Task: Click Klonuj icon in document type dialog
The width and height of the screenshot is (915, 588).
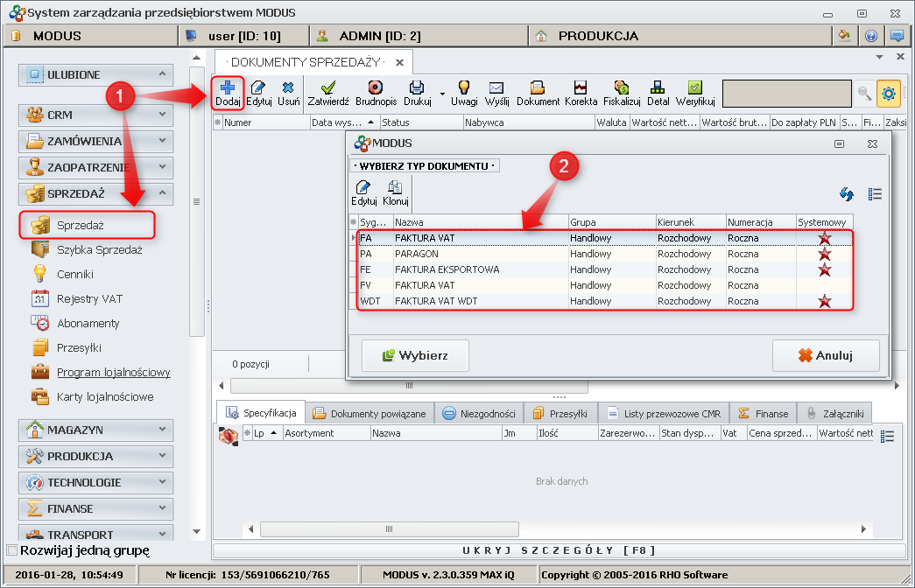Action: pyautogui.click(x=395, y=187)
